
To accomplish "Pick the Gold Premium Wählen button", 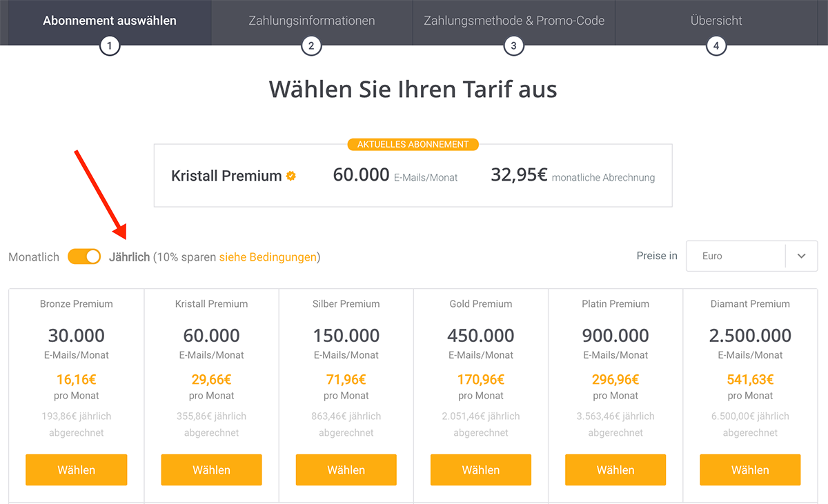I will pos(481,470).
